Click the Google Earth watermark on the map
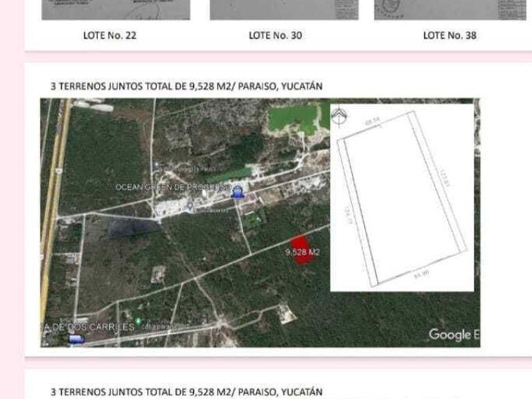This screenshot has height=399, width=532. tap(454, 335)
